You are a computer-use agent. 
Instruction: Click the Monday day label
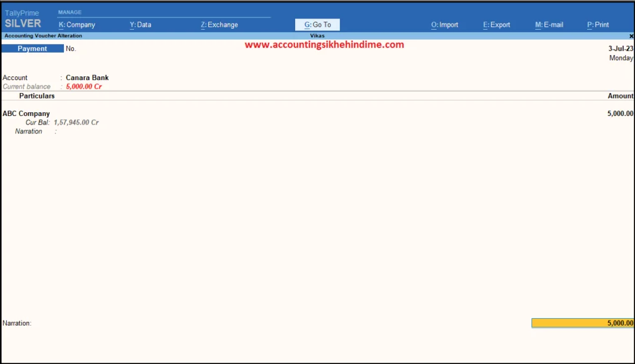(x=621, y=58)
